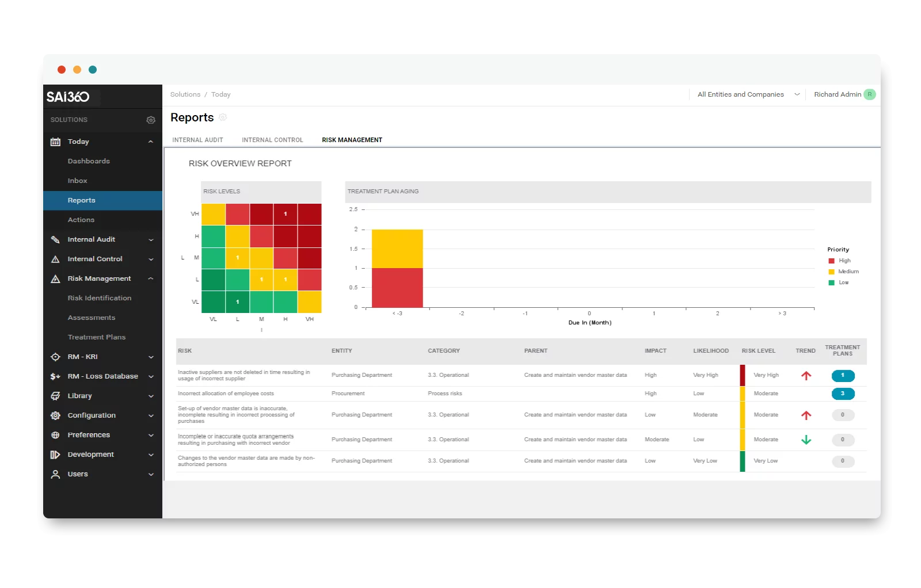Click the VH red matrix cell containing 1

point(285,213)
